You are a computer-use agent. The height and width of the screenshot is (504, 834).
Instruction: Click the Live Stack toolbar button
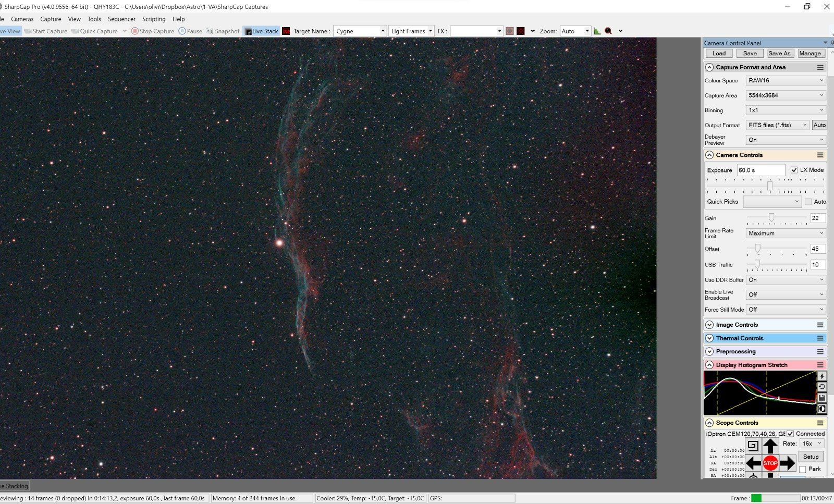(x=261, y=31)
